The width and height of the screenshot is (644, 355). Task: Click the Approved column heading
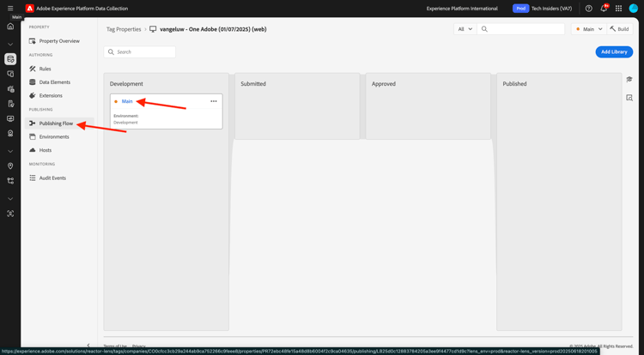pos(384,84)
